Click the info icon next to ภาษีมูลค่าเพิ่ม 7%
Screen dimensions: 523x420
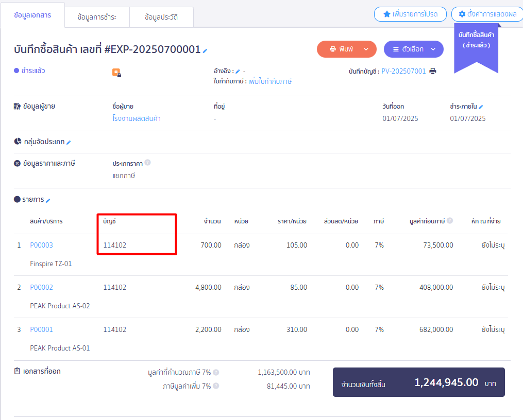[x=216, y=386]
